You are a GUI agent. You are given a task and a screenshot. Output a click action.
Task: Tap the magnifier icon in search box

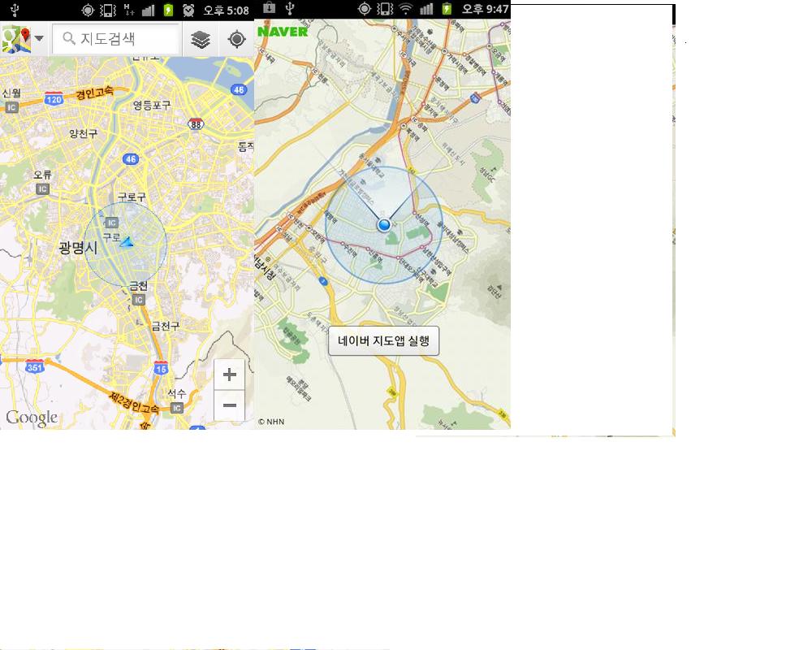69,38
